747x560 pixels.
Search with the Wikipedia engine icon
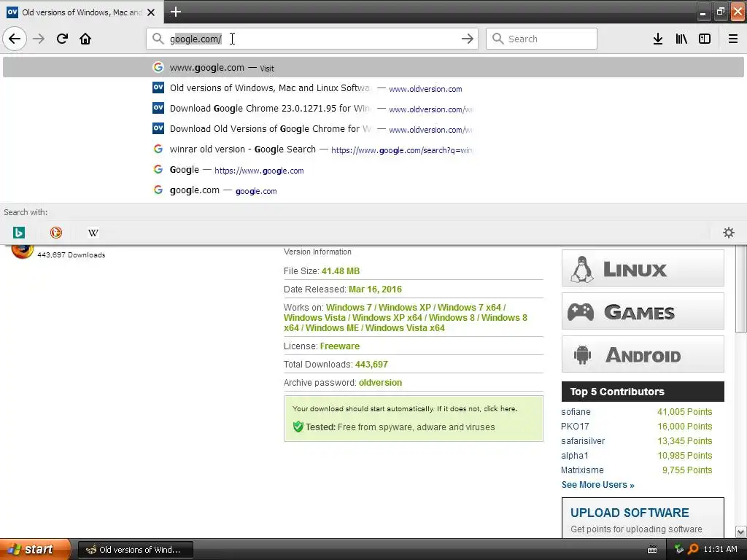93,233
